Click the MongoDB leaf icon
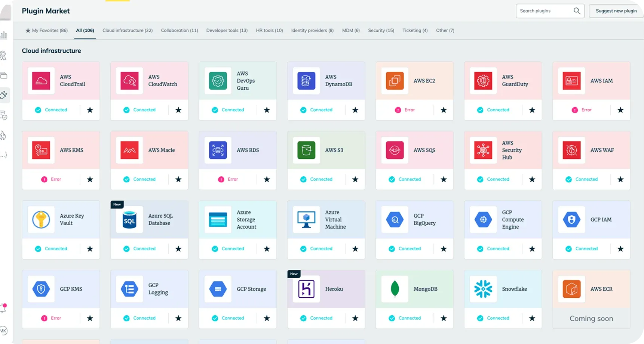The width and height of the screenshot is (644, 344). [395, 289]
